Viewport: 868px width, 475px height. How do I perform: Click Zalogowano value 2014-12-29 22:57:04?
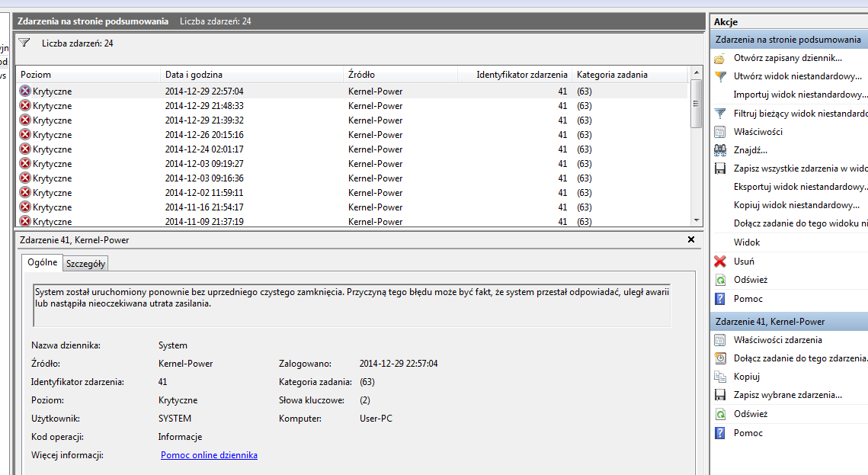pyautogui.click(x=398, y=364)
